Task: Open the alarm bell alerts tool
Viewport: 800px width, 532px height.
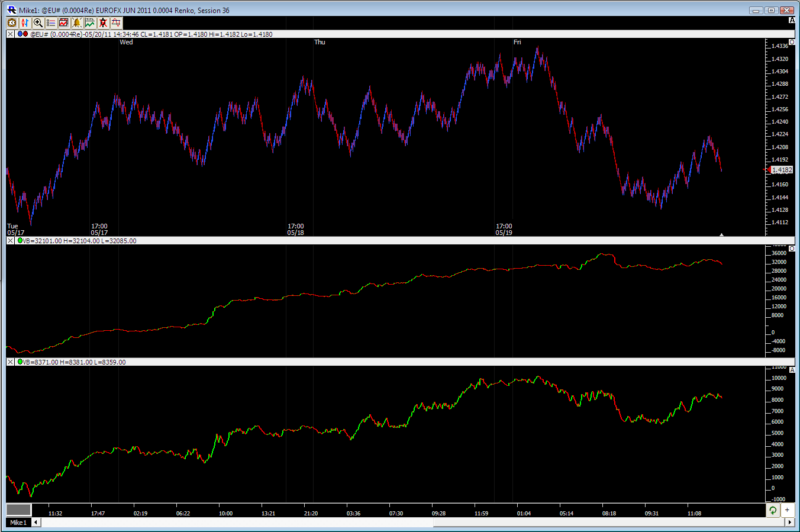Action: (77, 23)
